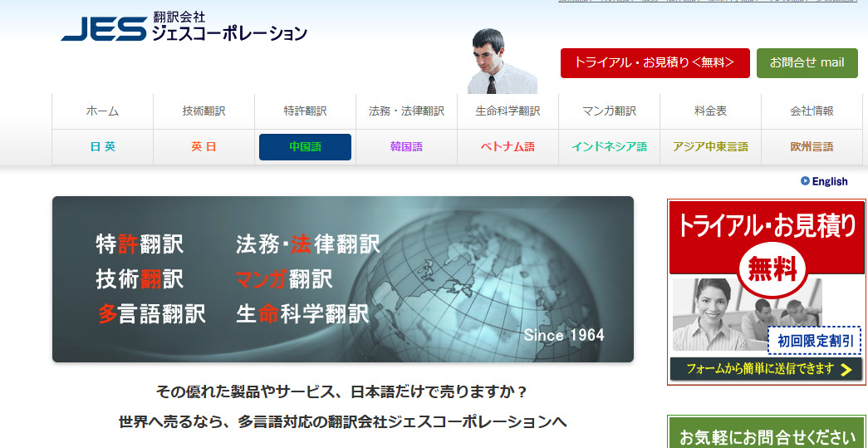Open the マンガ翻訳 menu item
The image size is (868, 448).
[609, 111]
